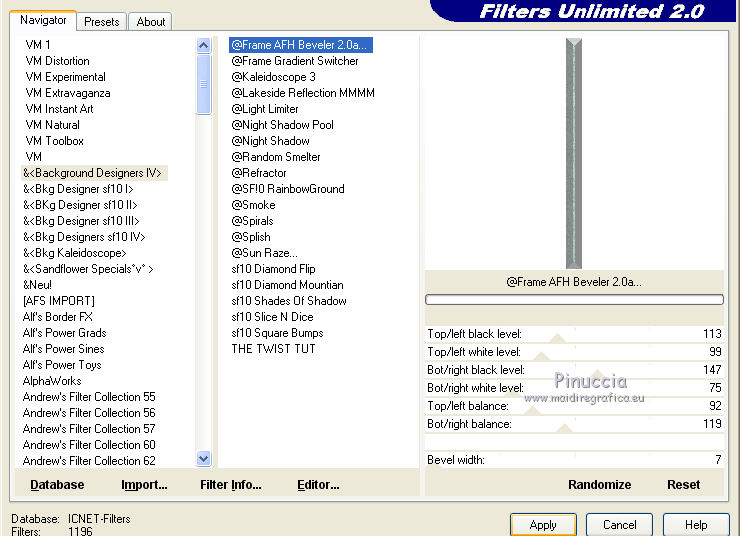Select VM Toolbox category

click(55, 141)
